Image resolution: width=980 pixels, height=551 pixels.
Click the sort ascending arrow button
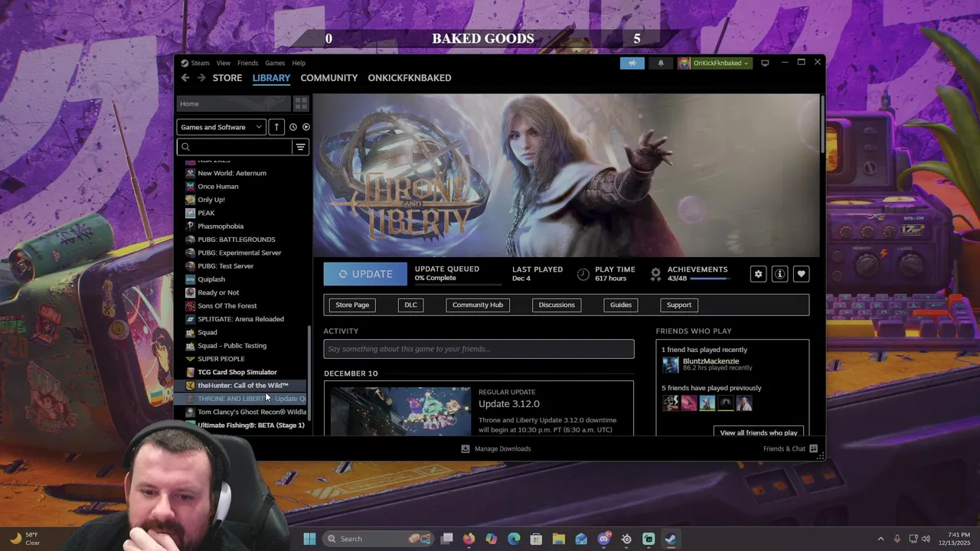(x=276, y=127)
